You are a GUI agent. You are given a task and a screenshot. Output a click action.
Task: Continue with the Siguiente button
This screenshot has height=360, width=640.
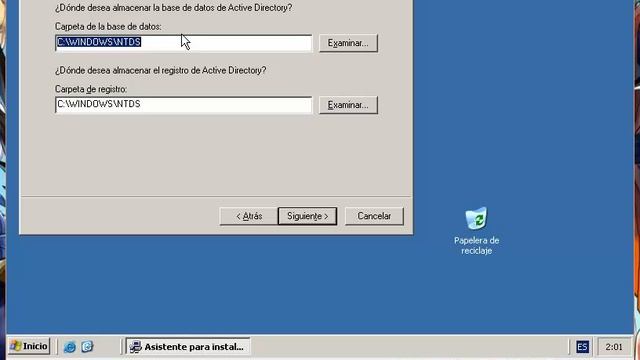click(x=307, y=216)
